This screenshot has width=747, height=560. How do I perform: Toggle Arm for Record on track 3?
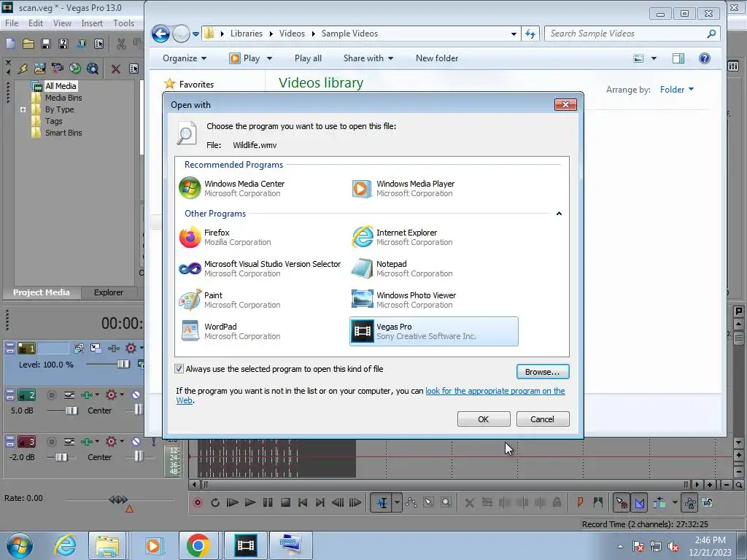pos(52,441)
